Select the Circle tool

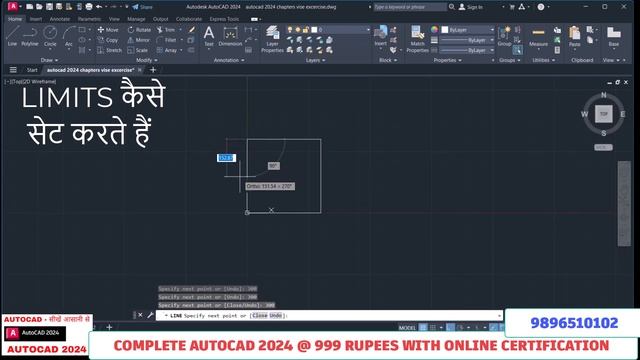tap(50, 36)
